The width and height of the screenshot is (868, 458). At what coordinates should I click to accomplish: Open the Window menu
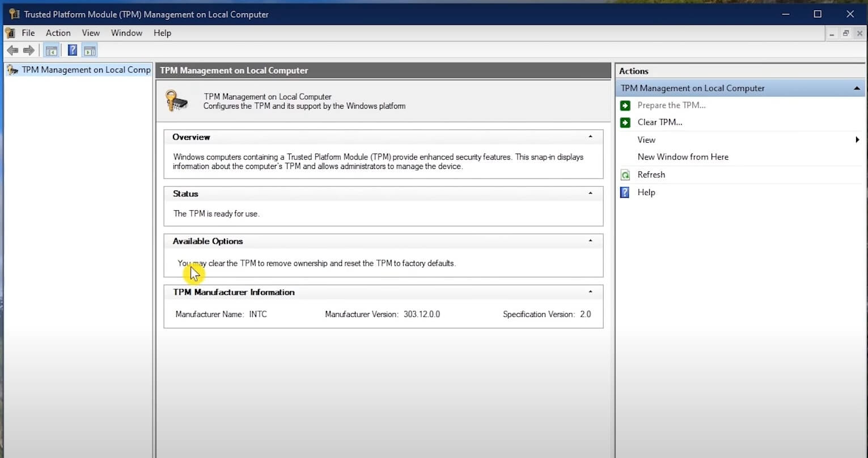coord(126,33)
